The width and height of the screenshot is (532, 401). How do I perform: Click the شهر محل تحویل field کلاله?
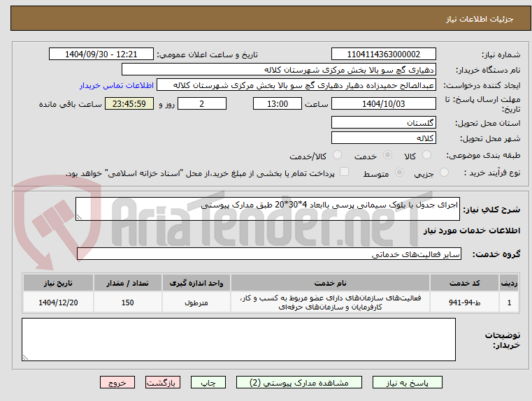pos(383,138)
